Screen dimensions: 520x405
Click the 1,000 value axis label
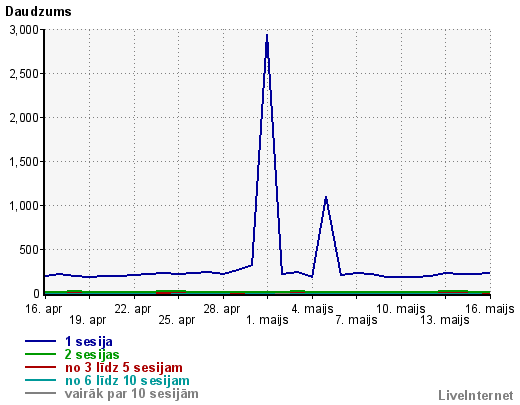click(24, 206)
